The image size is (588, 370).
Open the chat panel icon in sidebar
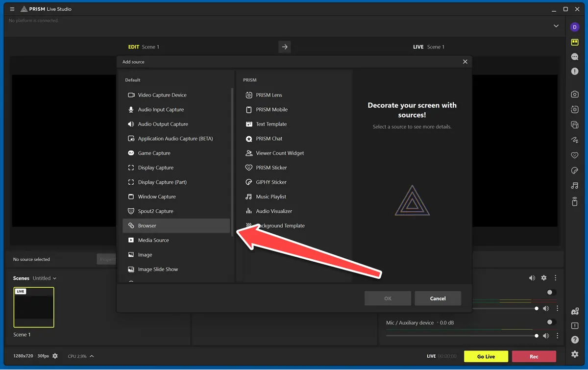[x=575, y=57]
